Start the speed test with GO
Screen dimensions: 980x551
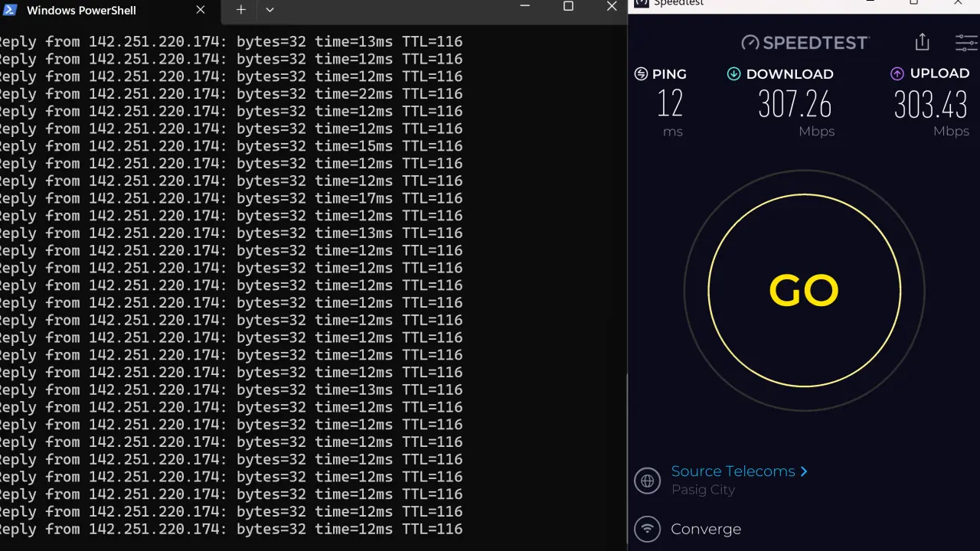pyautogui.click(x=804, y=291)
